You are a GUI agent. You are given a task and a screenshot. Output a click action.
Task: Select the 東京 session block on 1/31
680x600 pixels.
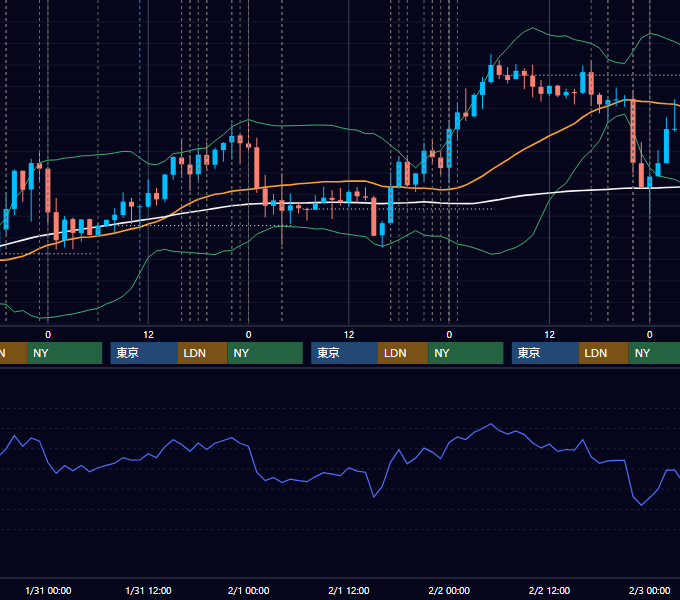click(144, 353)
